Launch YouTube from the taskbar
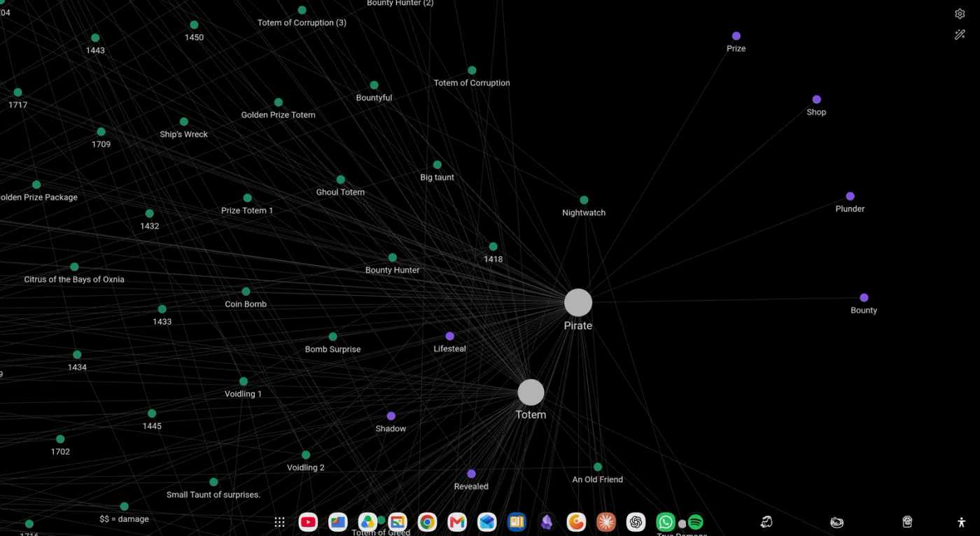 [308, 522]
